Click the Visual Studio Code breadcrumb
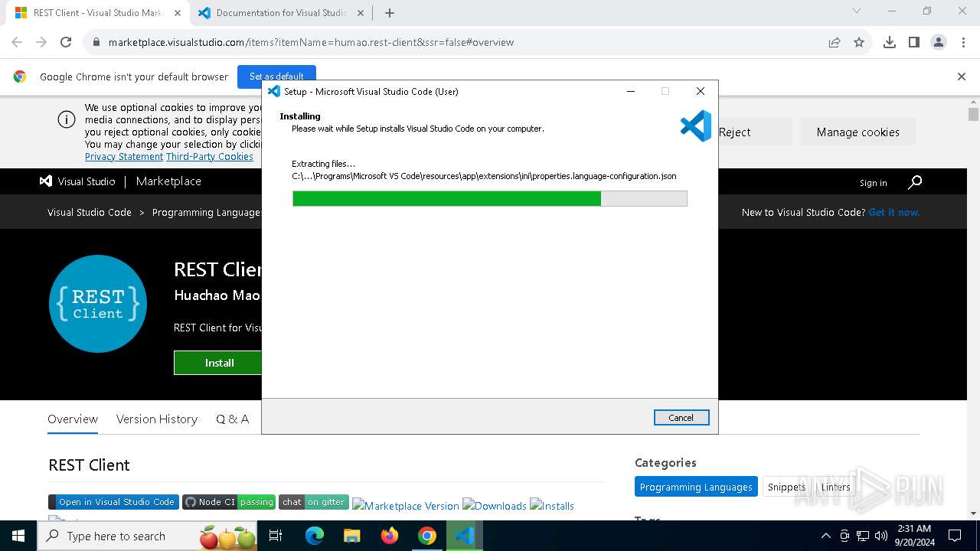Image resolution: width=980 pixels, height=551 pixels. 90,213
